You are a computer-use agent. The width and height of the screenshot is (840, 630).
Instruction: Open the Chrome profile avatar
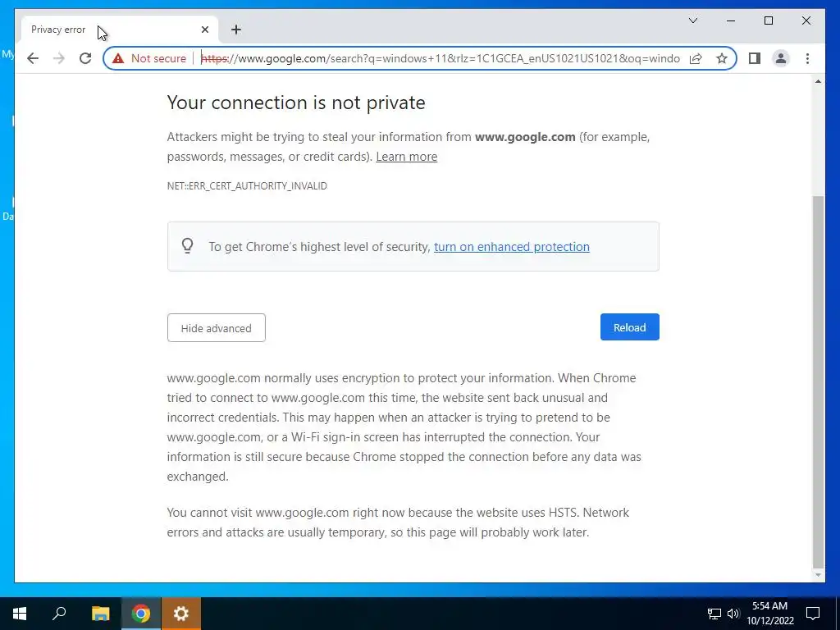[781, 58]
